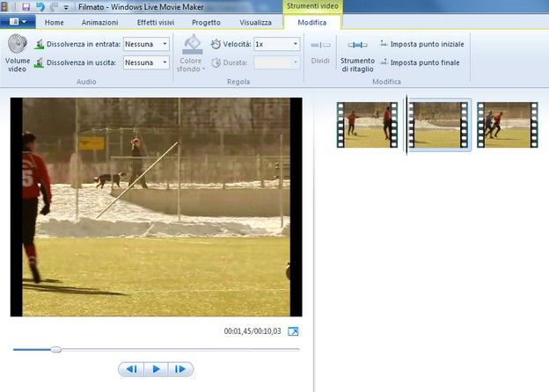Click the Durata clock icon
Viewport: 549px width, 392px height.
click(x=216, y=62)
